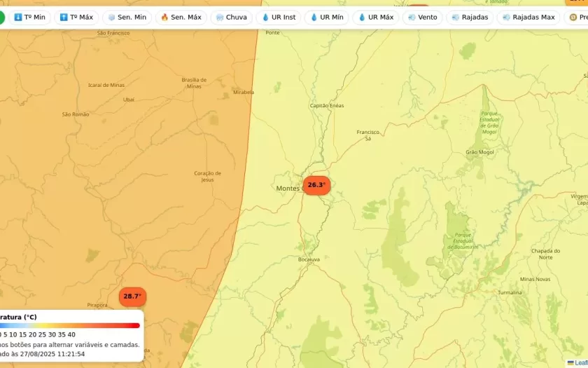The width and height of the screenshot is (588, 368).
Task: Open the Leaflet attribution link
Action: pyautogui.click(x=578, y=362)
